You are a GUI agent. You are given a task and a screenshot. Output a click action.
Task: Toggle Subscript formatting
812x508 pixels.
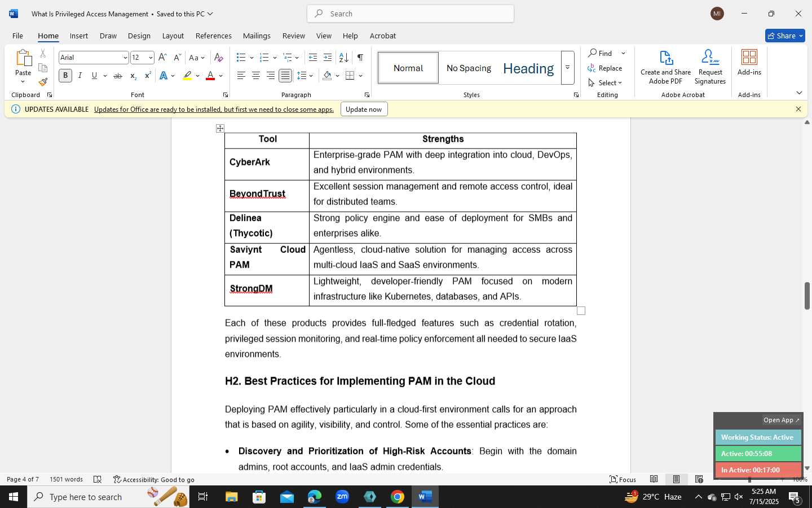(133, 76)
